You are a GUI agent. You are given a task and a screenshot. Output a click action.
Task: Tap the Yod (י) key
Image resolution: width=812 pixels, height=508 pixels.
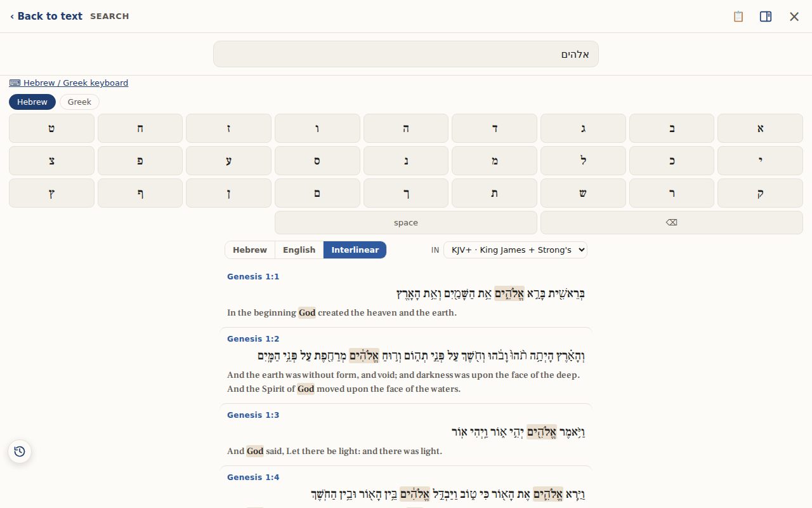point(760,161)
